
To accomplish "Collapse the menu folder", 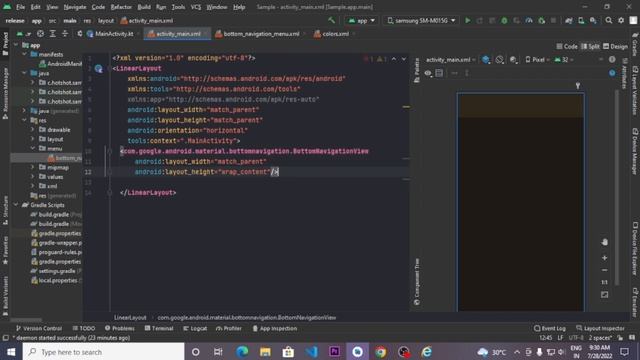I will [33, 149].
